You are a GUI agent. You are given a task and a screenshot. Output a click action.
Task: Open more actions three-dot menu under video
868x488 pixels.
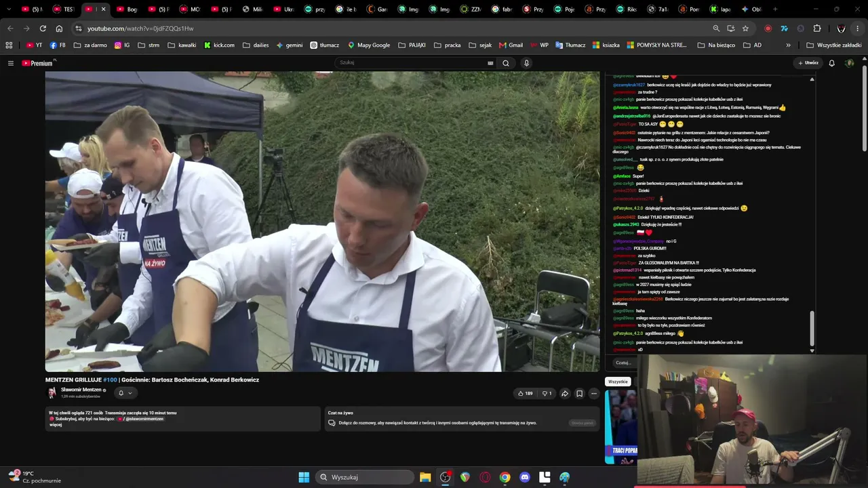pos(594,393)
